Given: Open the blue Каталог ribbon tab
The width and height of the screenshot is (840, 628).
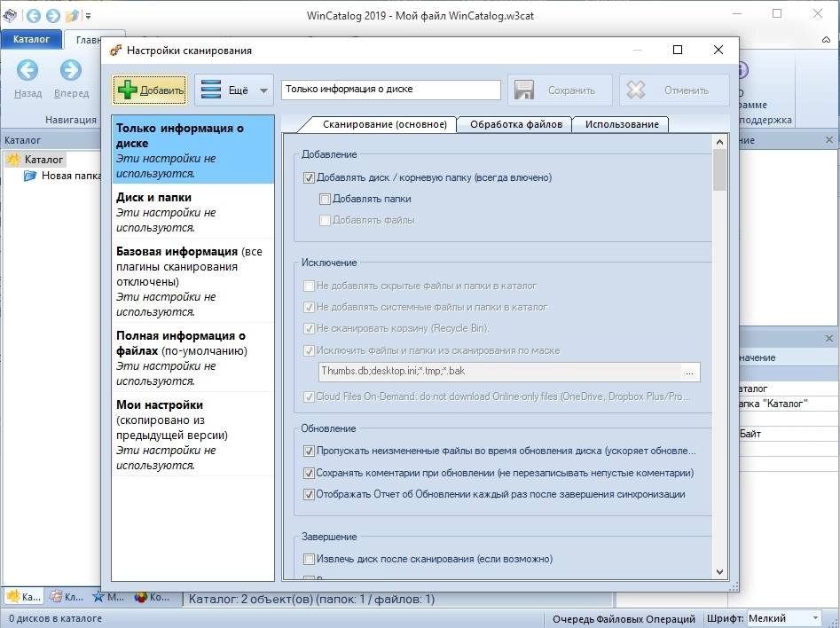Looking at the screenshot, I should coord(31,39).
